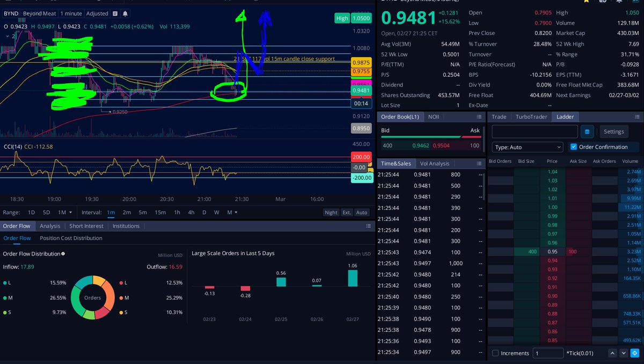Set interval to 4h

[191, 212]
